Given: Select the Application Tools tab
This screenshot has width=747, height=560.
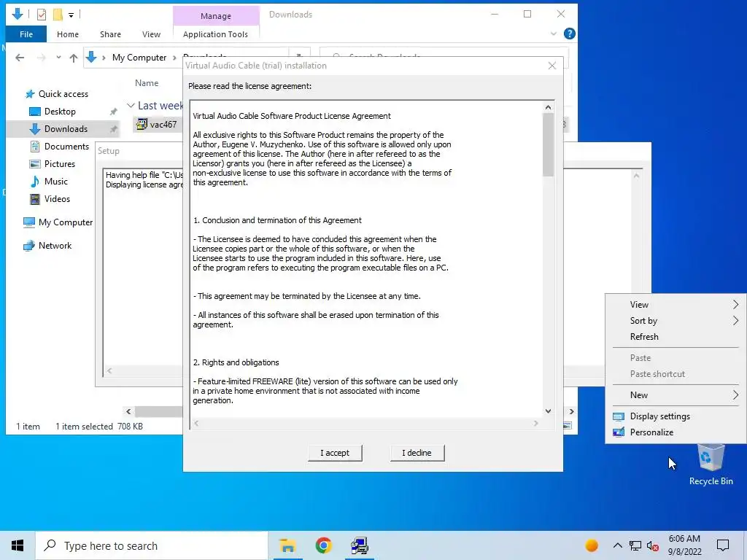Looking at the screenshot, I should click(215, 34).
